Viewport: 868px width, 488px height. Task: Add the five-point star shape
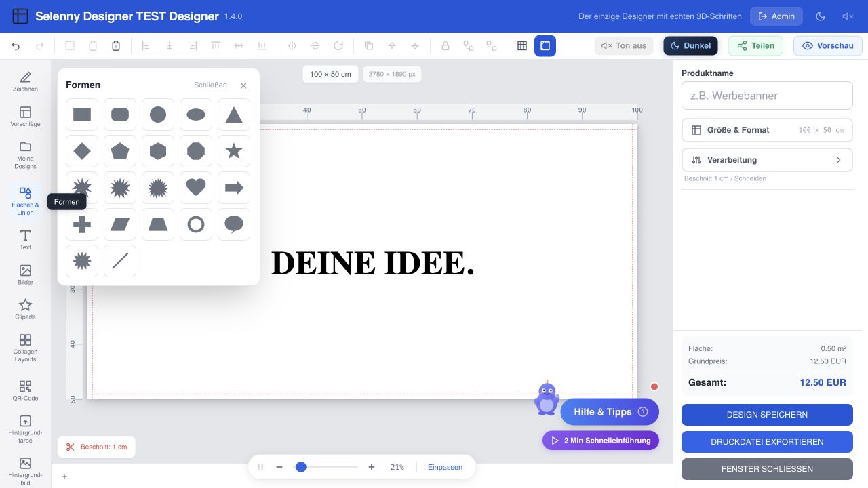click(234, 151)
